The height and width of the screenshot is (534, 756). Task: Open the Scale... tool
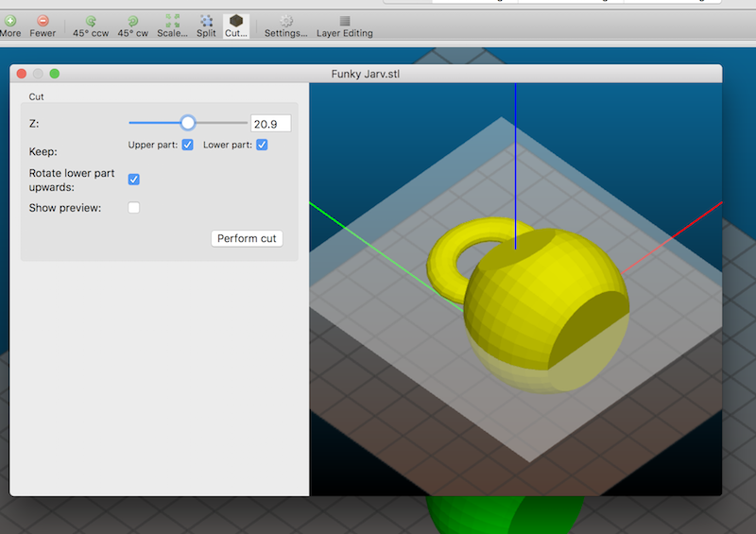(172, 21)
